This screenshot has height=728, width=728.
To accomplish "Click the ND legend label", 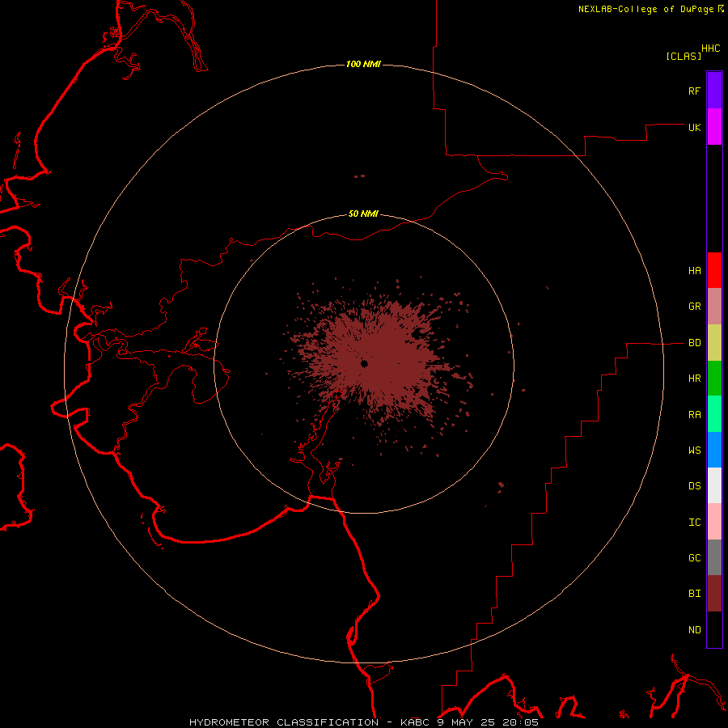I will [x=694, y=630].
